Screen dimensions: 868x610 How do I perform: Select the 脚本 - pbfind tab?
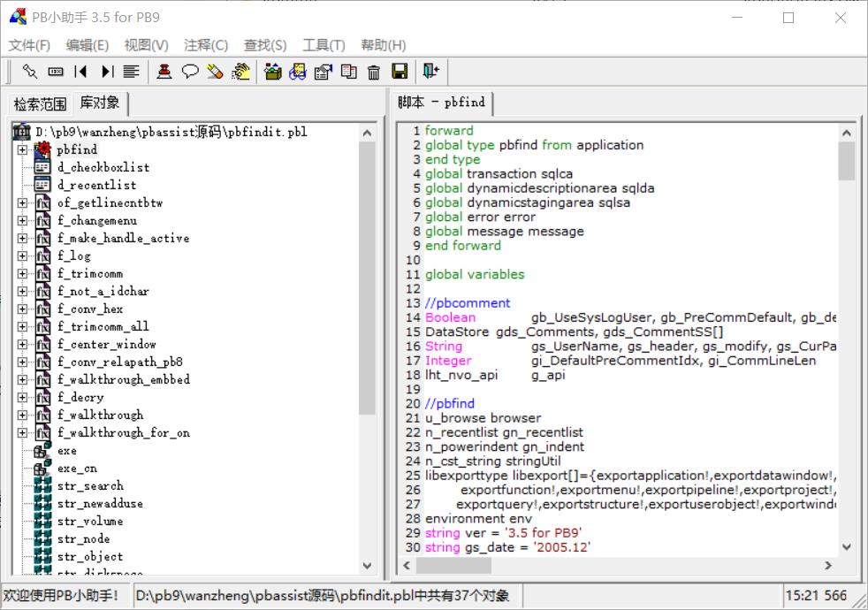click(x=442, y=103)
